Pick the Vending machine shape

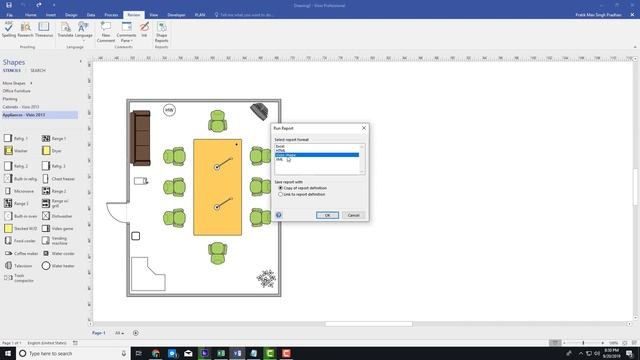tap(55, 241)
